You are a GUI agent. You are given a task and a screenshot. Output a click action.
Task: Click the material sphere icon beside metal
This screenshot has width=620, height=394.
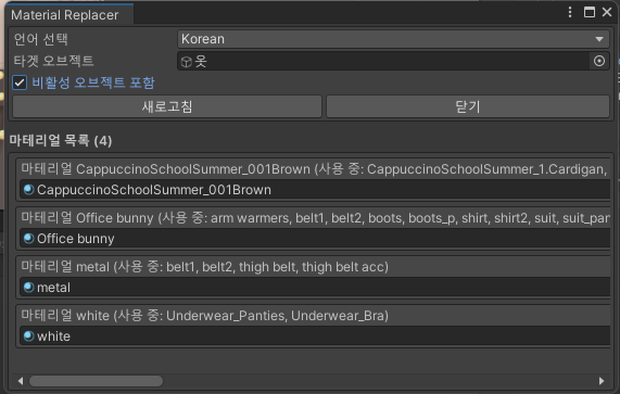(x=28, y=287)
